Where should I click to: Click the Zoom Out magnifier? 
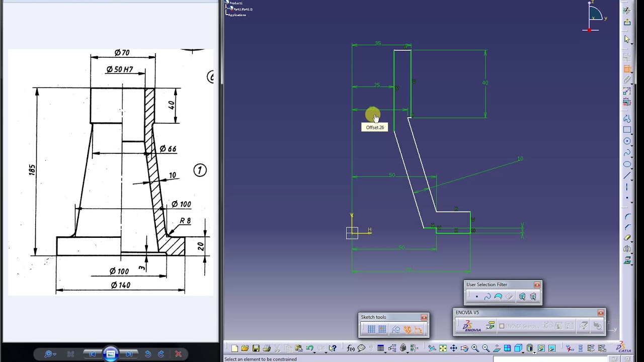coord(486,348)
